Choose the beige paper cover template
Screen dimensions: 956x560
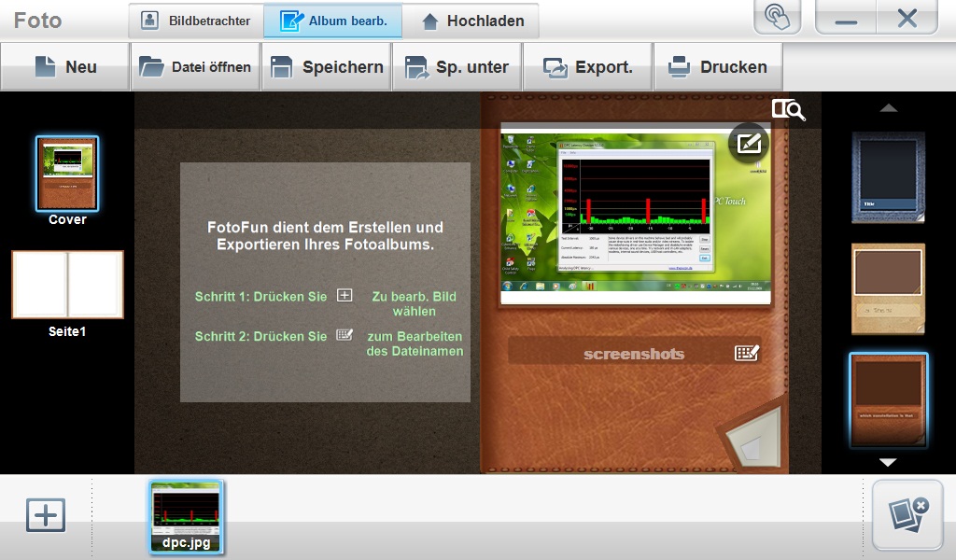tap(889, 288)
